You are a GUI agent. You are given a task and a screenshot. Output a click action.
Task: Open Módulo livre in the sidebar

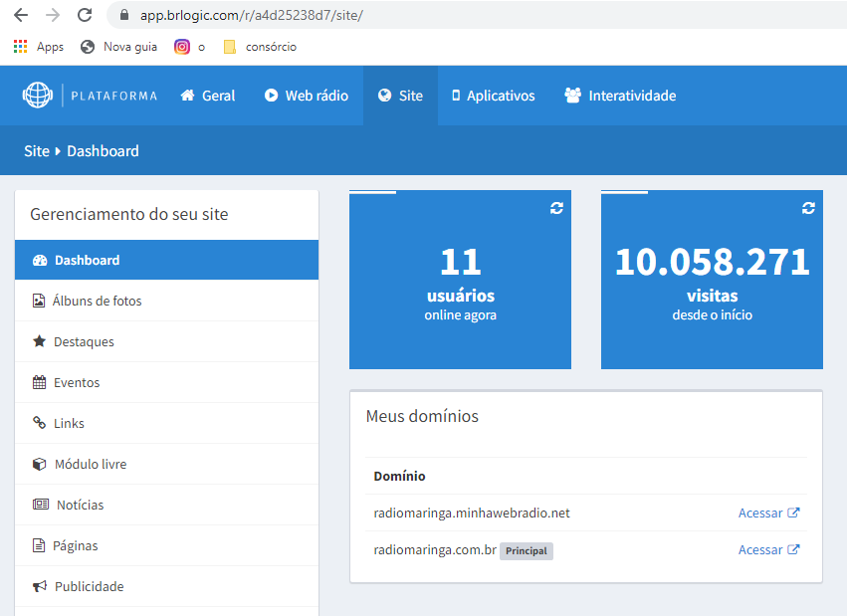point(167,464)
